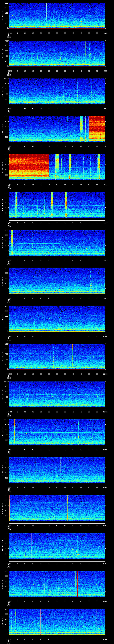Click the 6:00 end time label

point(105,185)
